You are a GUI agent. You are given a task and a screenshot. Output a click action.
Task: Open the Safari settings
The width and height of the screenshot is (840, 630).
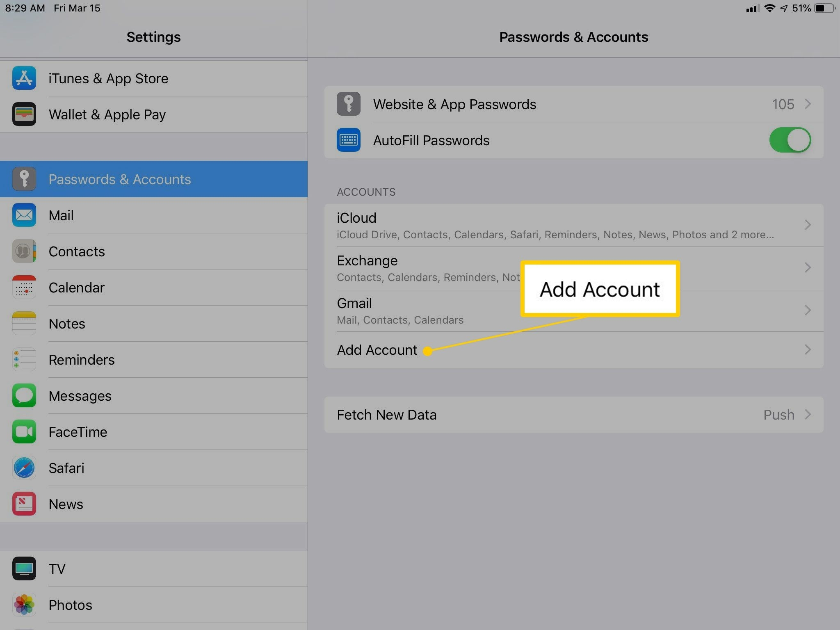(x=67, y=468)
